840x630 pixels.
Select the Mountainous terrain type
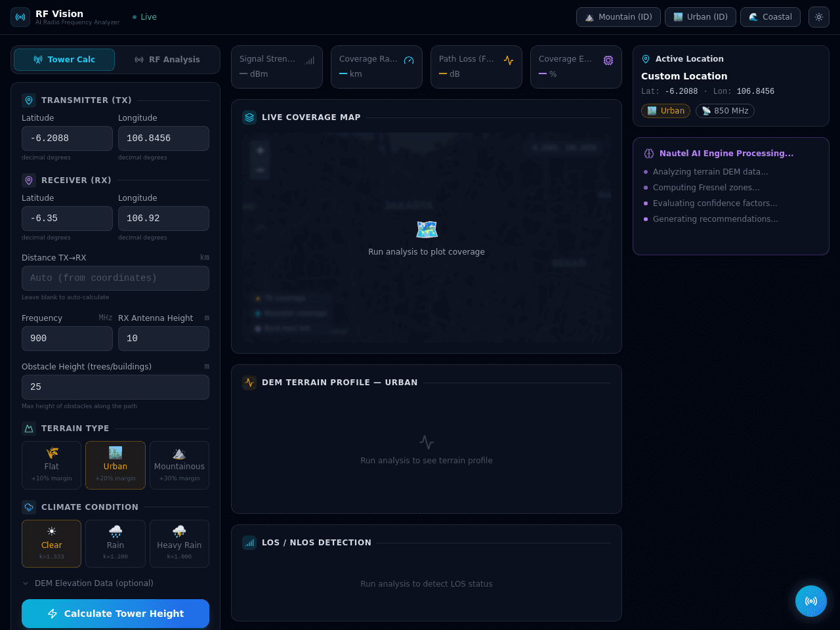179,465
